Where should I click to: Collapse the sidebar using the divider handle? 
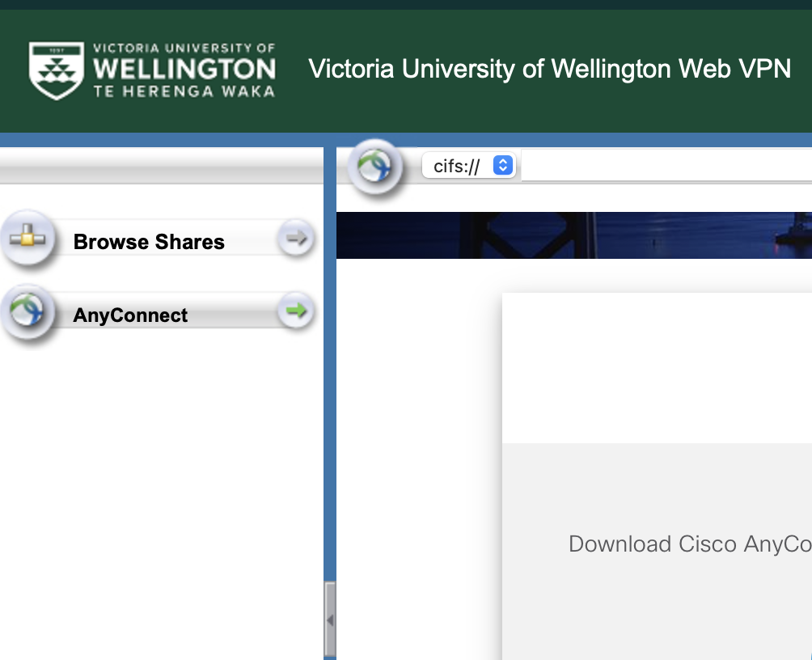[329, 620]
